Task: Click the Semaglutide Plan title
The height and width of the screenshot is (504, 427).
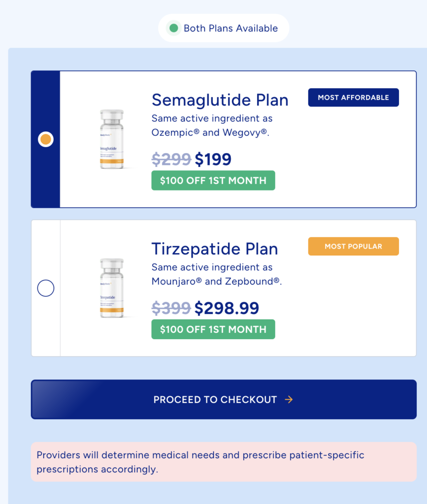Action: (220, 100)
